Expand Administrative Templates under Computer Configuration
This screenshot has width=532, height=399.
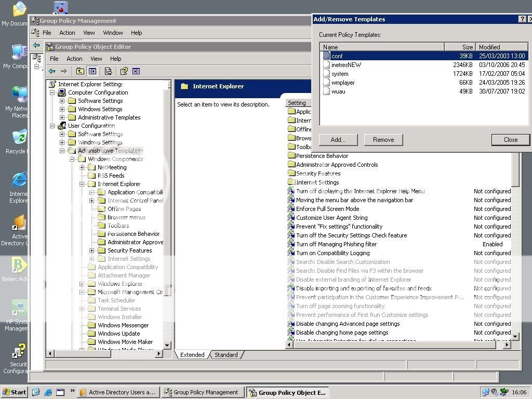click(62, 117)
